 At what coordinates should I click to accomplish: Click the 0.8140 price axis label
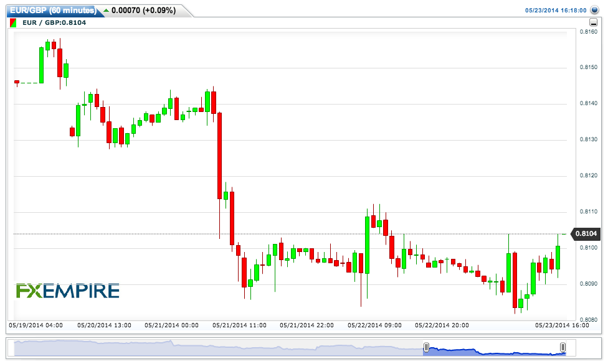(588, 103)
